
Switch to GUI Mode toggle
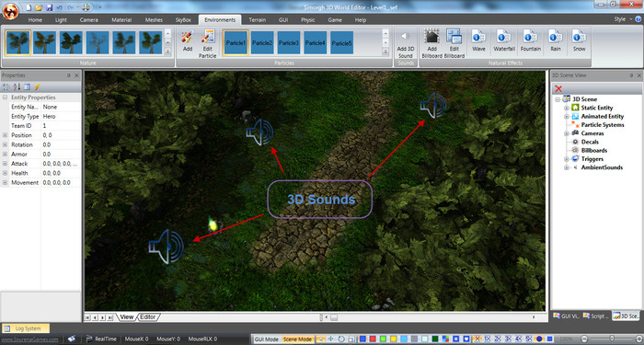[266, 339]
